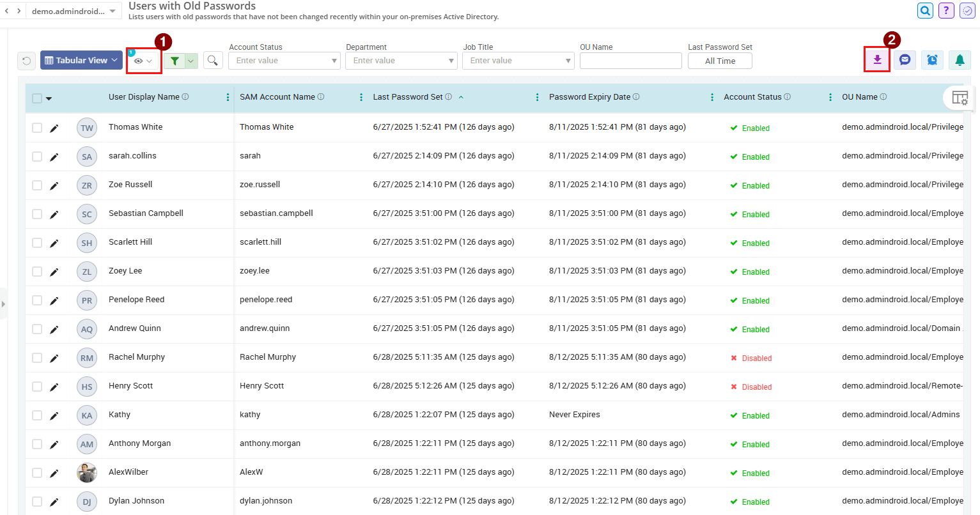Toggle sort on Last Password Set column
Viewport: 980px width, 515px height.
[x=462, y=96]
